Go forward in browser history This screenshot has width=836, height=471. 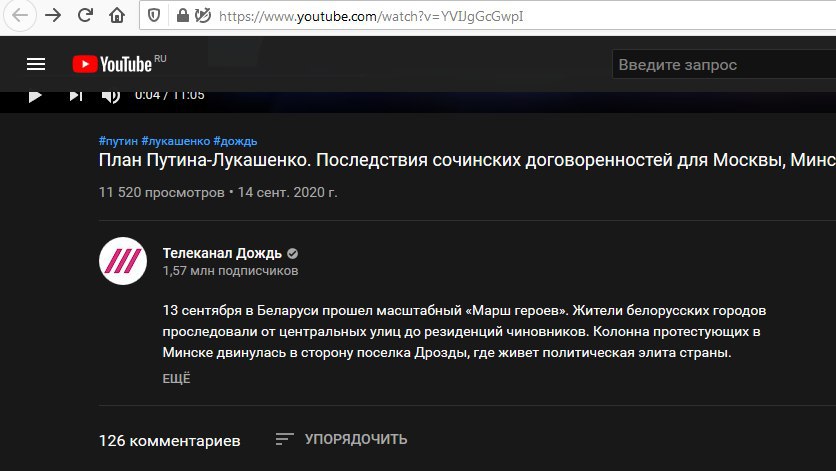click(53, 15)
